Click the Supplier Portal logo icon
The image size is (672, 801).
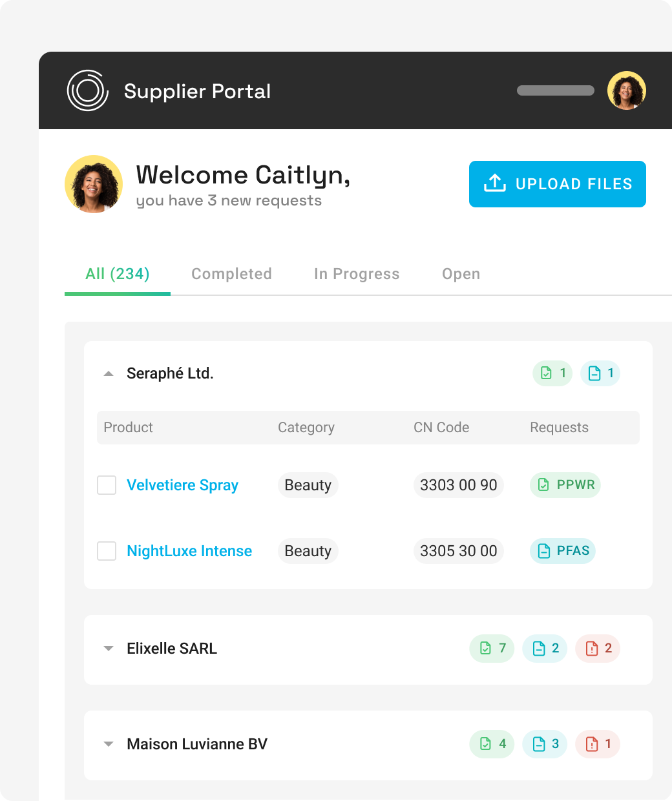pos(87,90)
